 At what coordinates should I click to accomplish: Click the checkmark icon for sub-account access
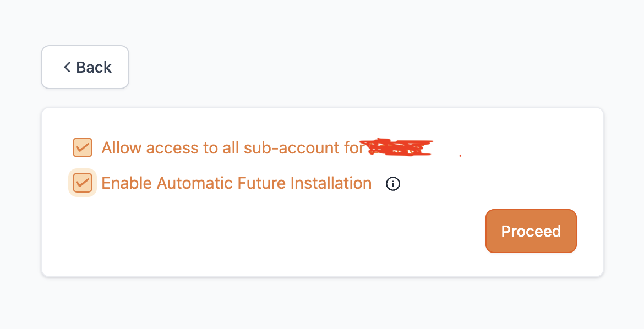pyautogui.click(x=83, y=147)
